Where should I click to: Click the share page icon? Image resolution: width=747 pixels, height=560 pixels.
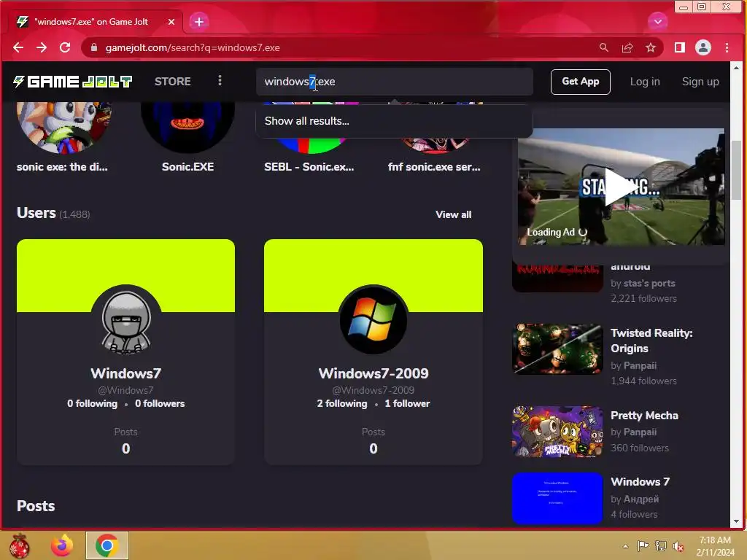coord(627,47)
